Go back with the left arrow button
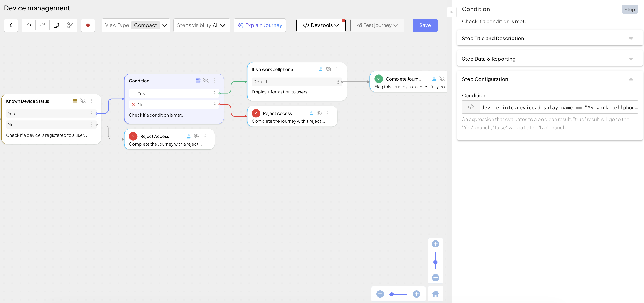 coord(11,25)
